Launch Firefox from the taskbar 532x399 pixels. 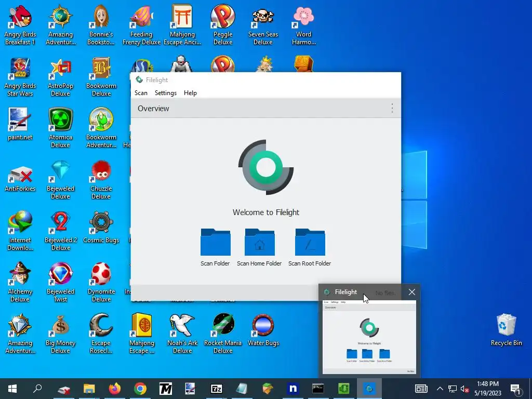[x=115, y=389]
